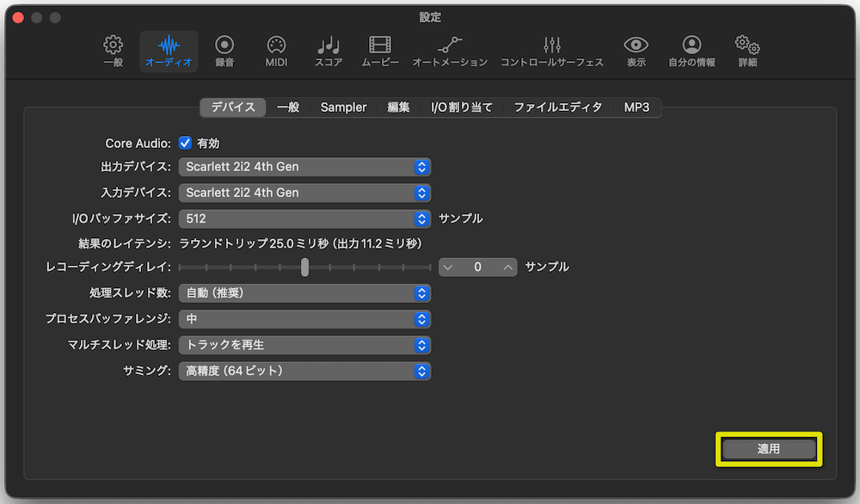The height and width of the screenshot is (504, 860).
Task: Open the 表示 (Display) settings pane
Action: point(636,50)
